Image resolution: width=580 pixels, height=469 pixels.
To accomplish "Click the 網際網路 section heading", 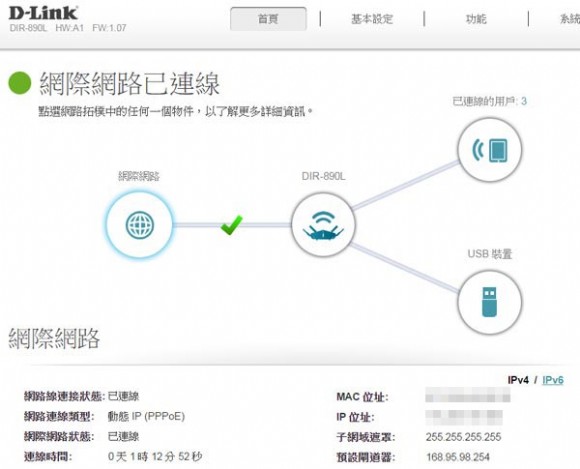I will point(54,338).
